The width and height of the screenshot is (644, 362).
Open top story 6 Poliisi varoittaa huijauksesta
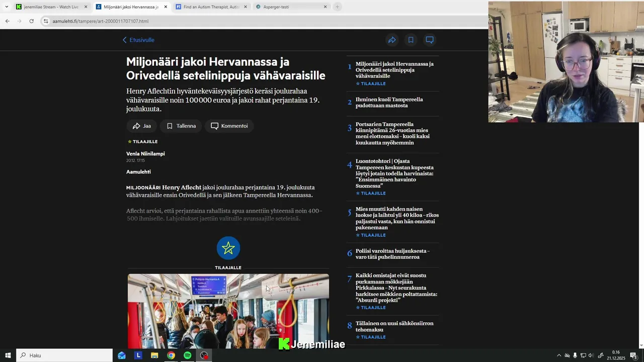pos(392,254)
